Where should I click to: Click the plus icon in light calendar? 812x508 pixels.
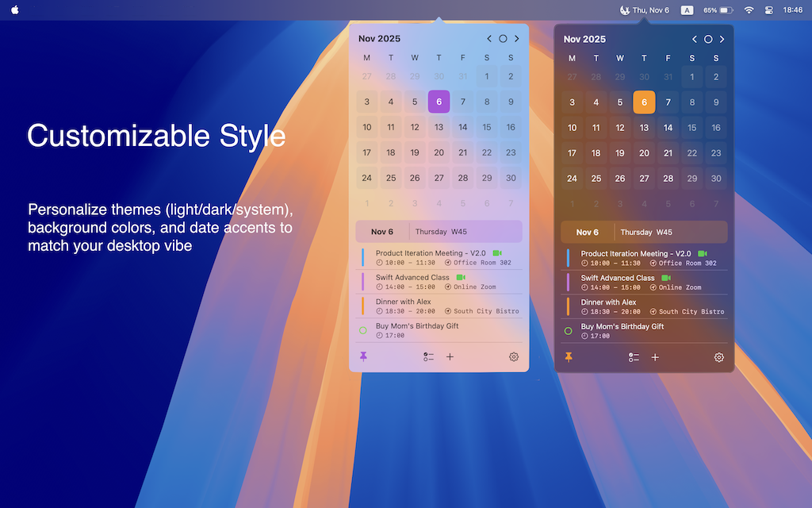click(x=450, y=357)
